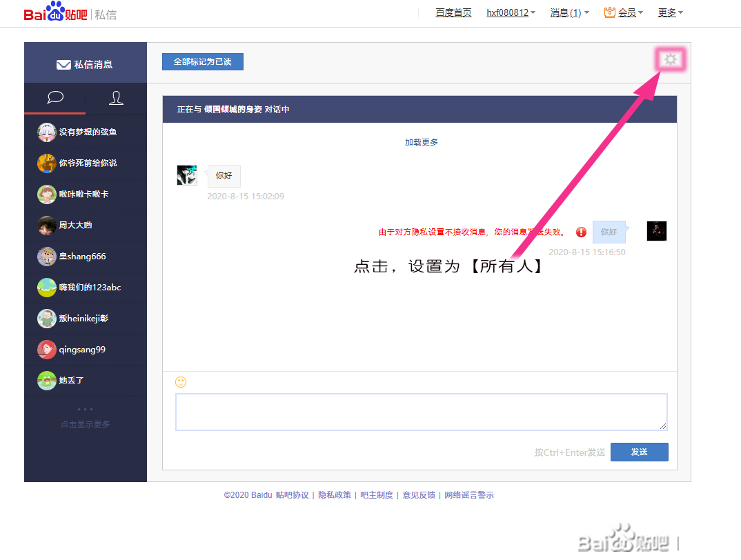Open 吧主制度 footer link
This screenshot has height=560, width=741.
pyautogui.click(x=377, y=495)
